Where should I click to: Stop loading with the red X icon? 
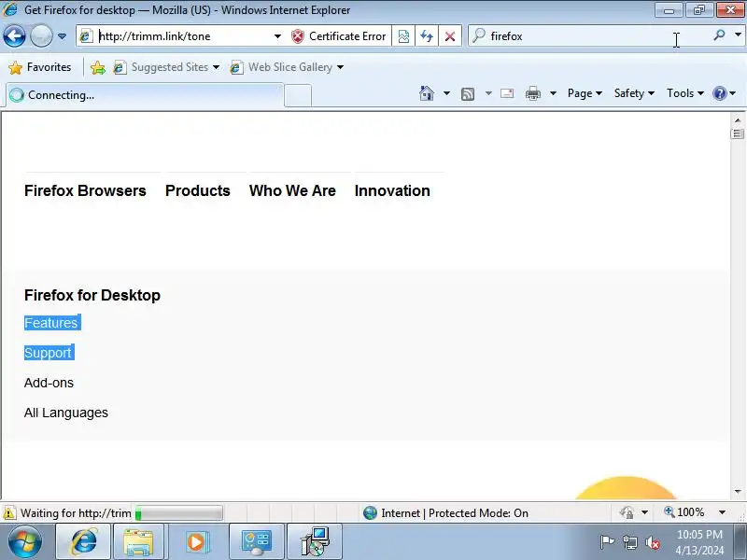(449, 36)
